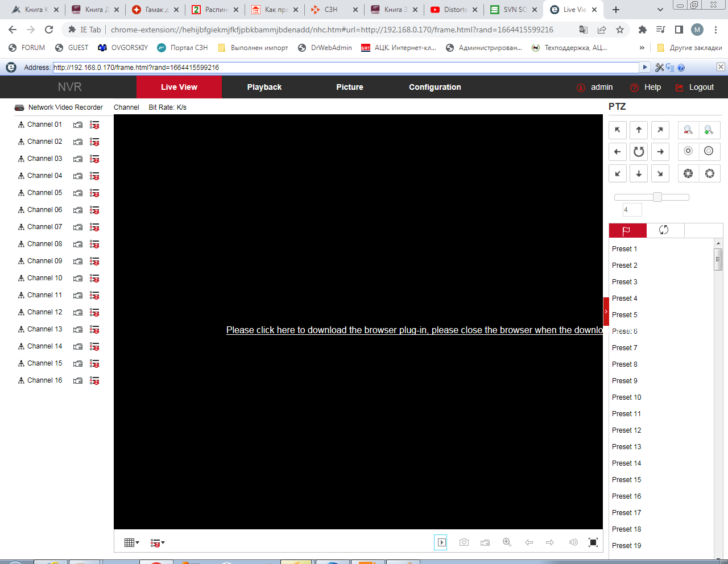This screenshot has width=728, height=564.
Task: Open IE Tab help icon
Action: click(681, 67)
